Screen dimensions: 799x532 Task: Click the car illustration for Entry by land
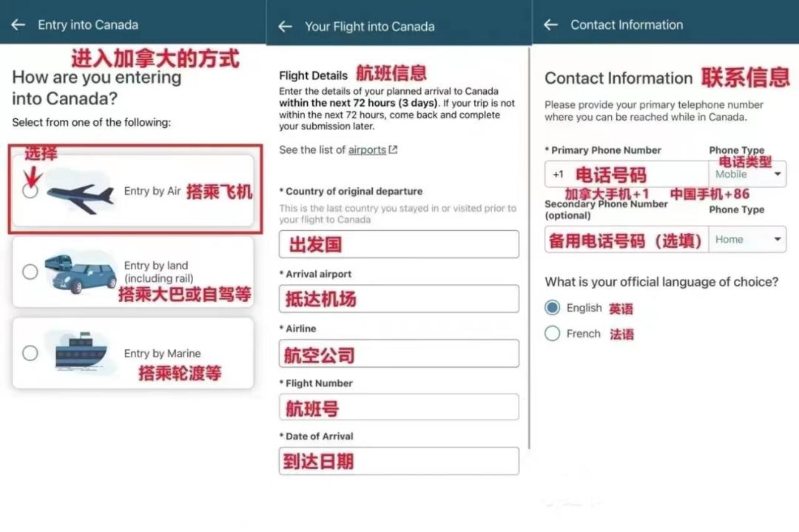[x=81, y=274]
